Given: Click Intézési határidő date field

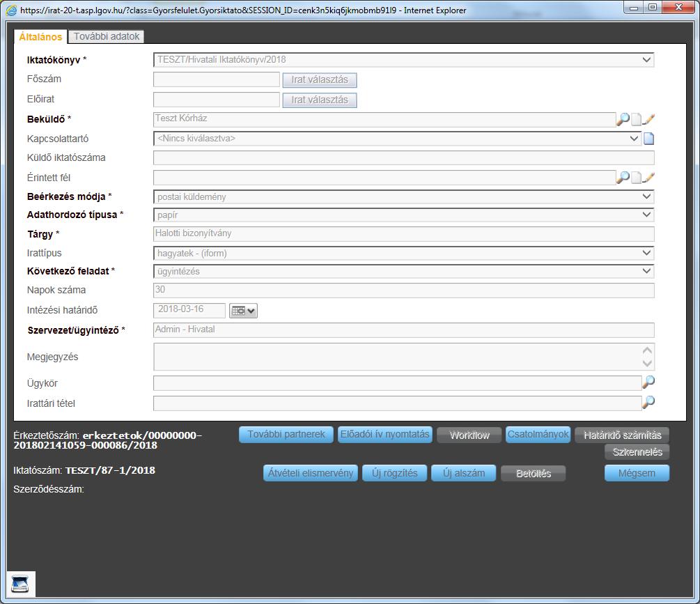Looking at the screenshot, I should 189,310.
